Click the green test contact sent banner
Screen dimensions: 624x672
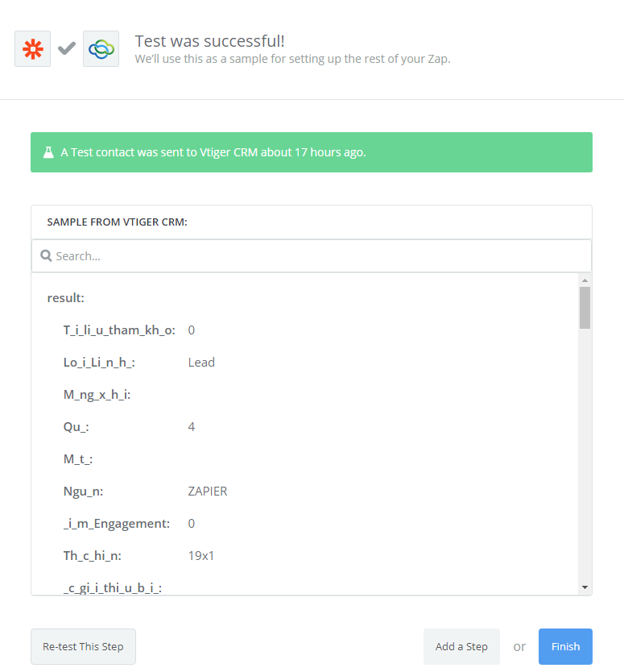click(x=311, y=152)
